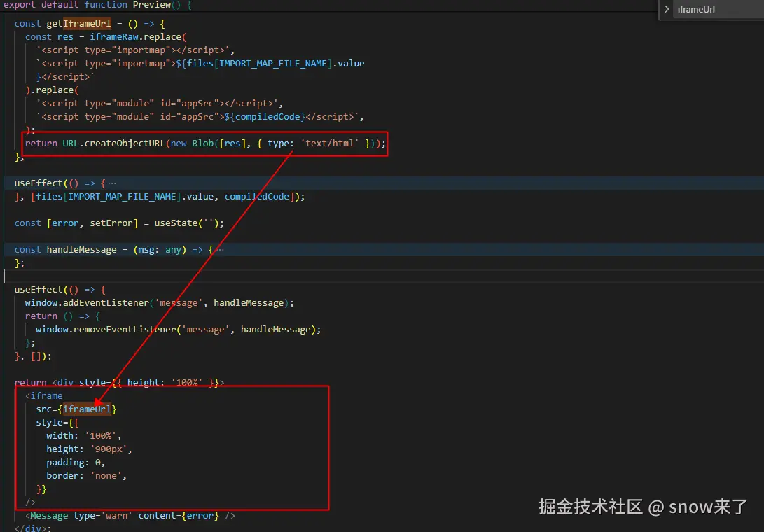This screenshot has width=764, height=532.
Task: Expand the replace toggle chevron in find widget
Action: tap(667, 9)
